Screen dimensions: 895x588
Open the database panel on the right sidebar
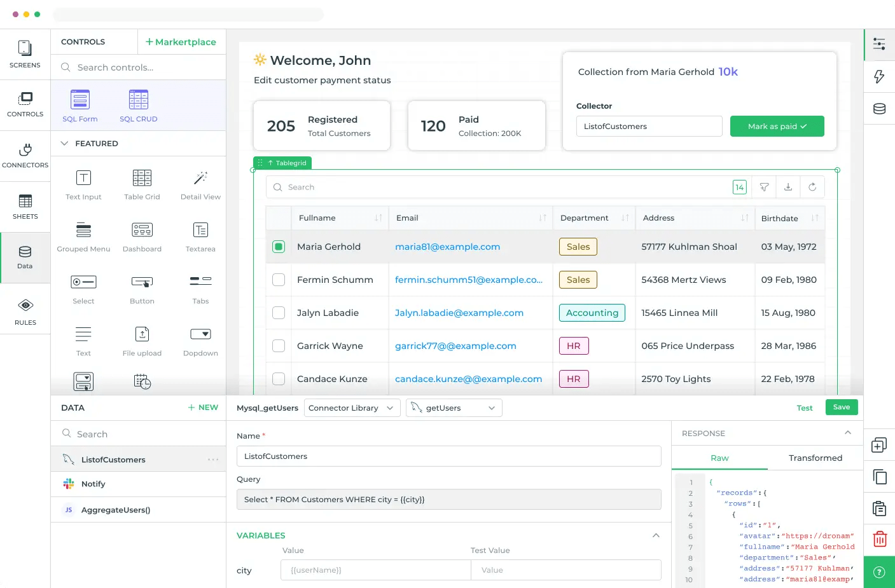tap(879, 109)
